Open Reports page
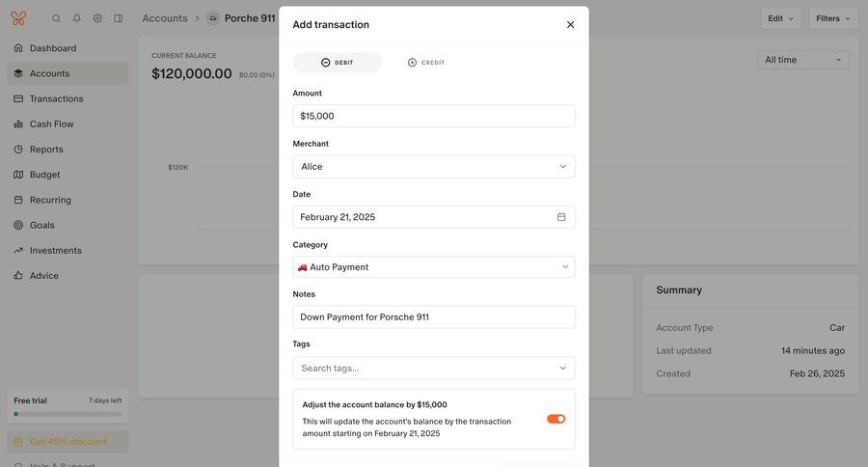 coord(68,149)
